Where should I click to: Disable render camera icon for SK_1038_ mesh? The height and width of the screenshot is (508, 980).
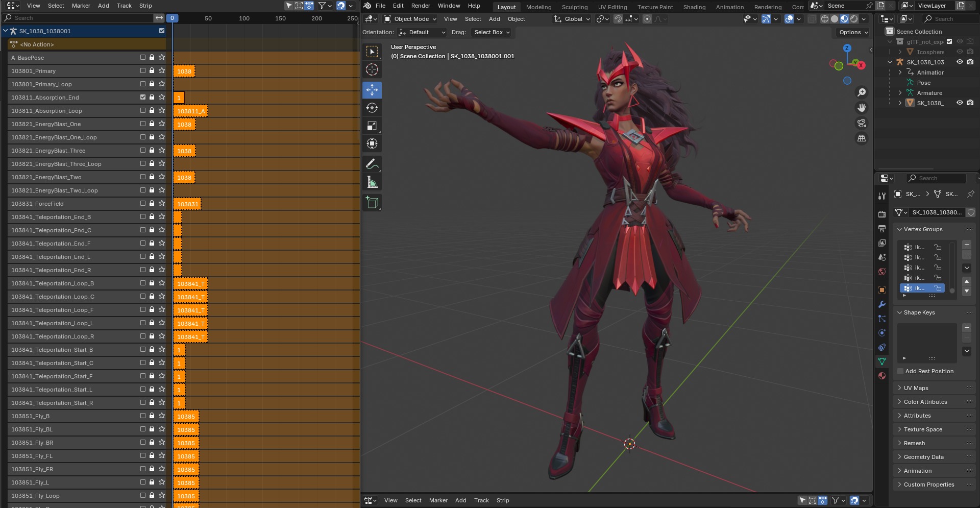970,103
